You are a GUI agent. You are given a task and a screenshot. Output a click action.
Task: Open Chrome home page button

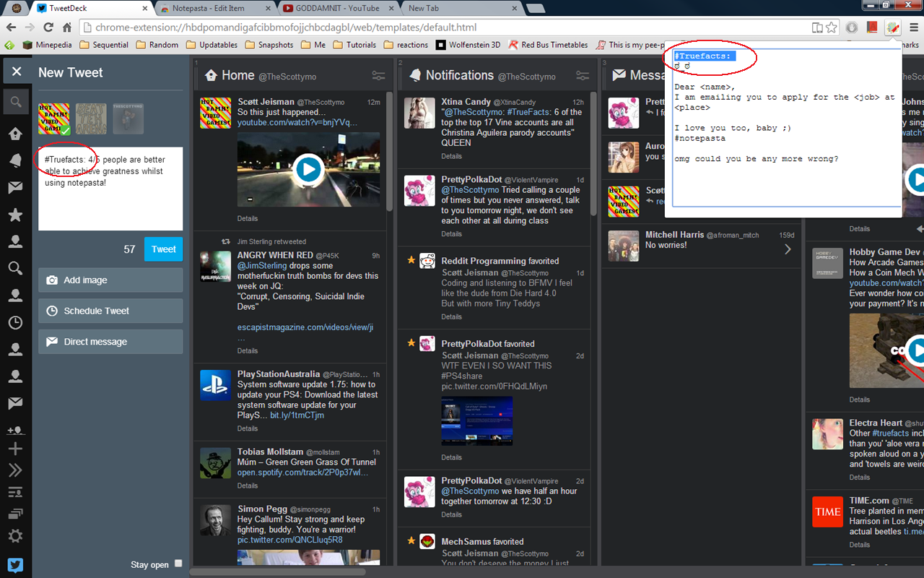[67, 27]
